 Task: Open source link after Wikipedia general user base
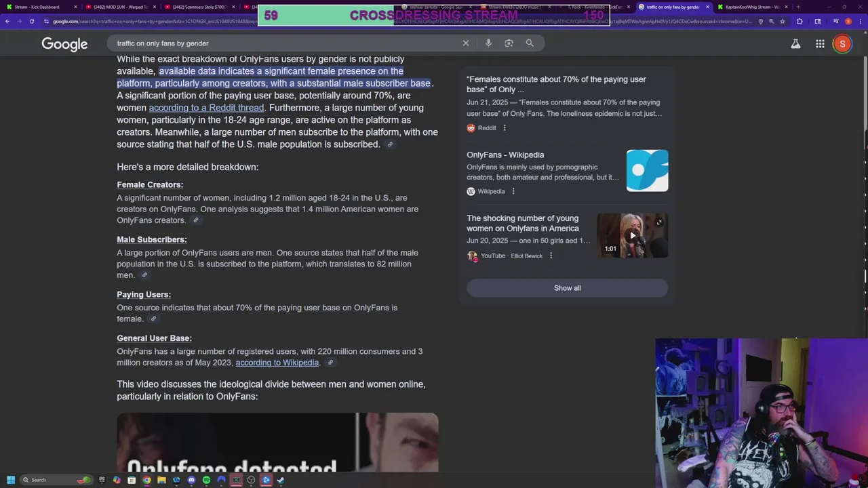pyautogui.click(x=330, y=363)
